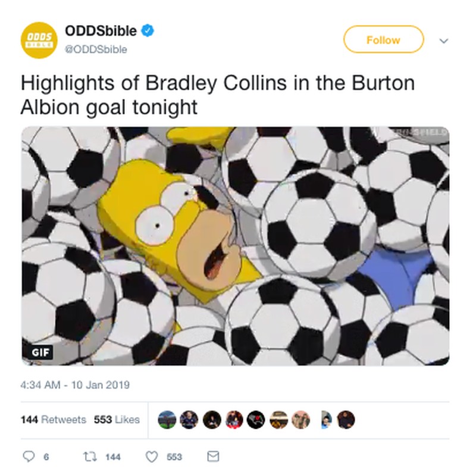Click the tweet text about Bradley Collins

pos(217,95)
